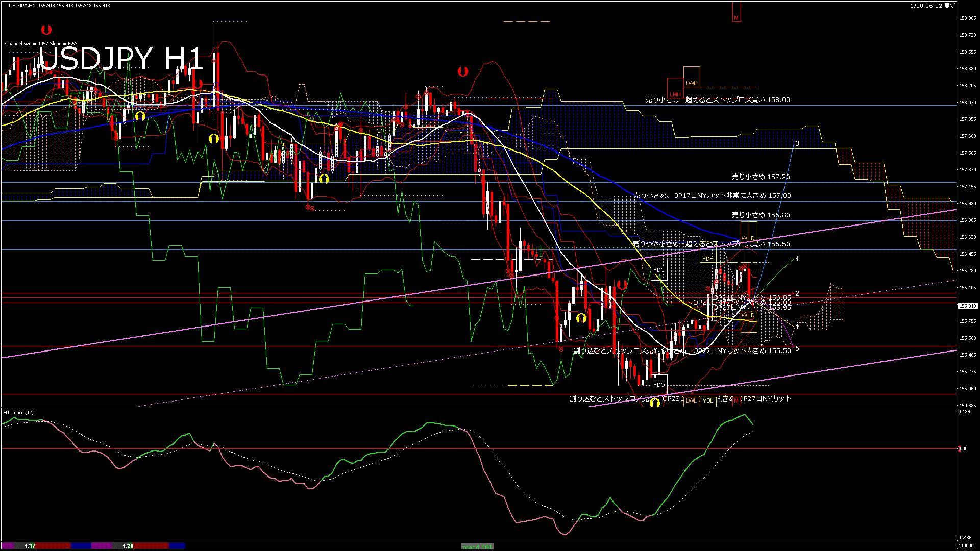Toggle the macd ON button
The image size is (980, 551).
coord(477,546)
